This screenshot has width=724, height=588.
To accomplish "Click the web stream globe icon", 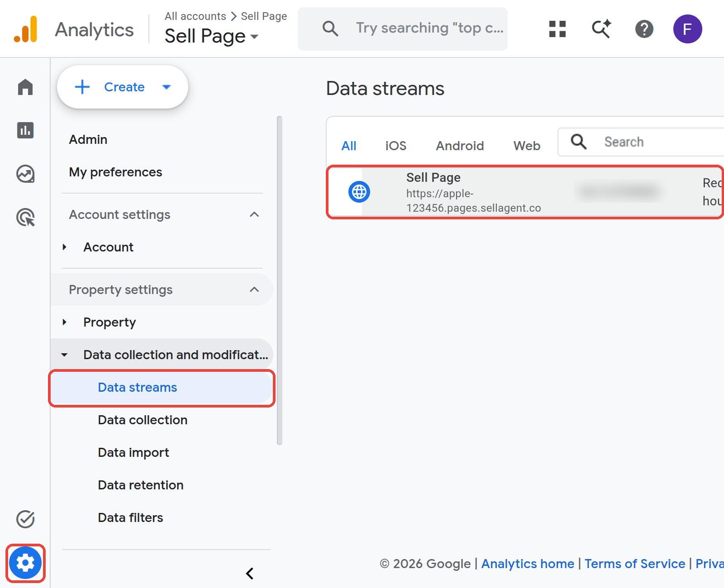I will click(x=359, y=192).
